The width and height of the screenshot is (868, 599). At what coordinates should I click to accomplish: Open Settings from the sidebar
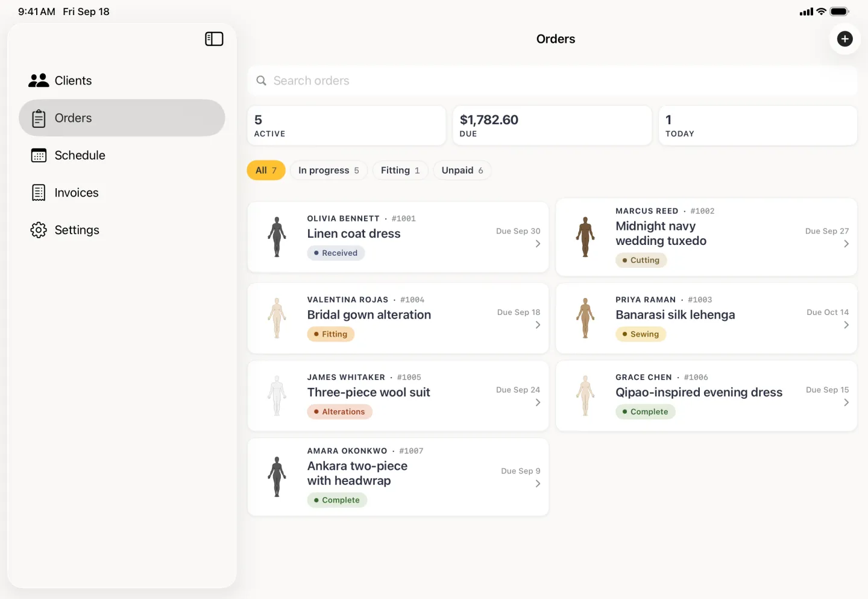(x=122, y=230)
